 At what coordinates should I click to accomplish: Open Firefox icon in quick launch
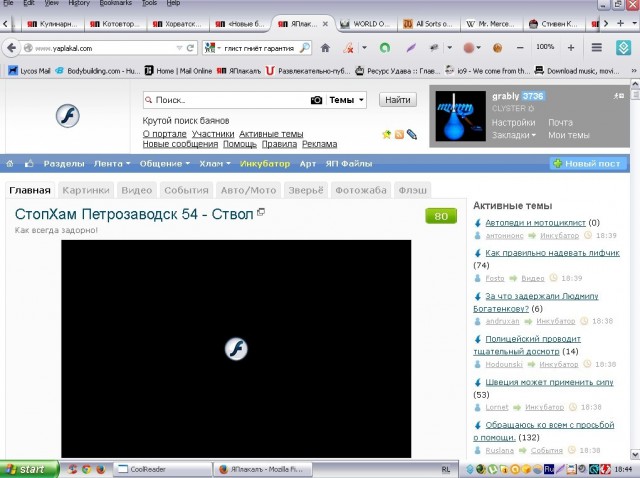(100, 469)
